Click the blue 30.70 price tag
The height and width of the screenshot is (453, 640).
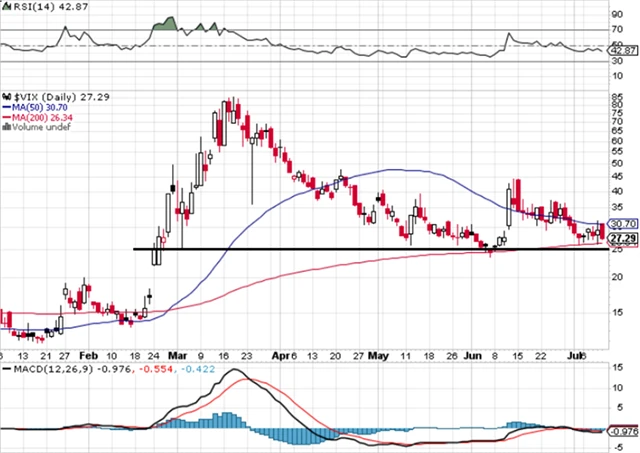pos(623,224)
